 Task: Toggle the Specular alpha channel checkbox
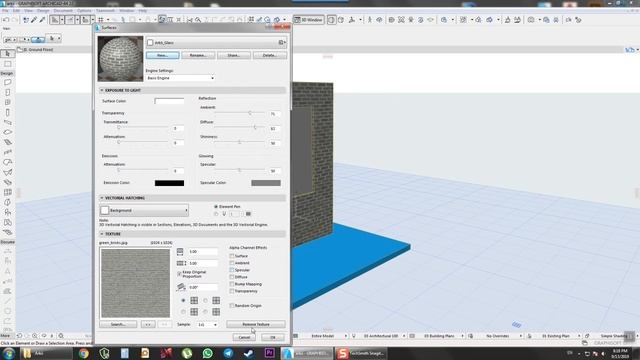point(232,270)
